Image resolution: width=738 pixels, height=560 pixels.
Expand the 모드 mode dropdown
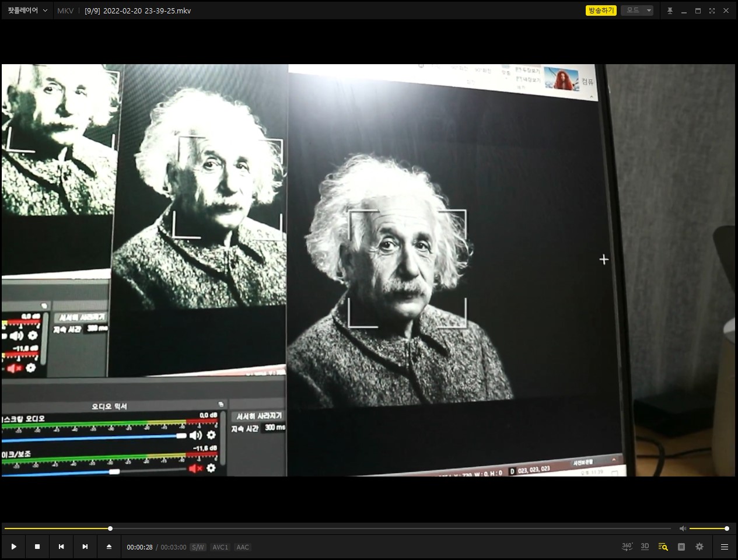coord(637,10)
